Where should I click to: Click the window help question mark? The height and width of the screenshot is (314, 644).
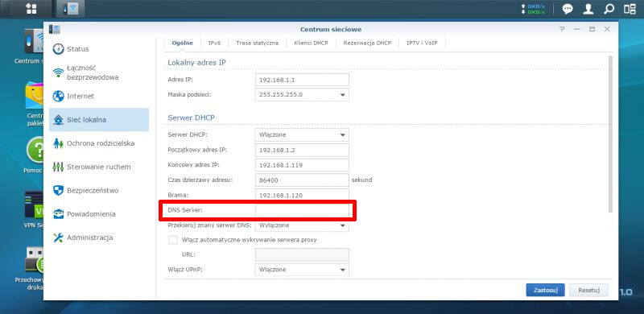[562, 29]
